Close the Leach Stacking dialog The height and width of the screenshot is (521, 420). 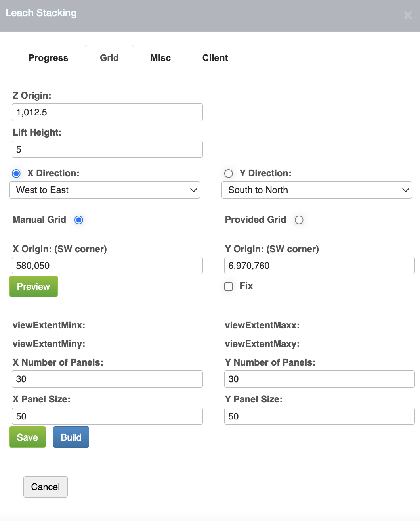pyautogui.click(x=408, y=15)
